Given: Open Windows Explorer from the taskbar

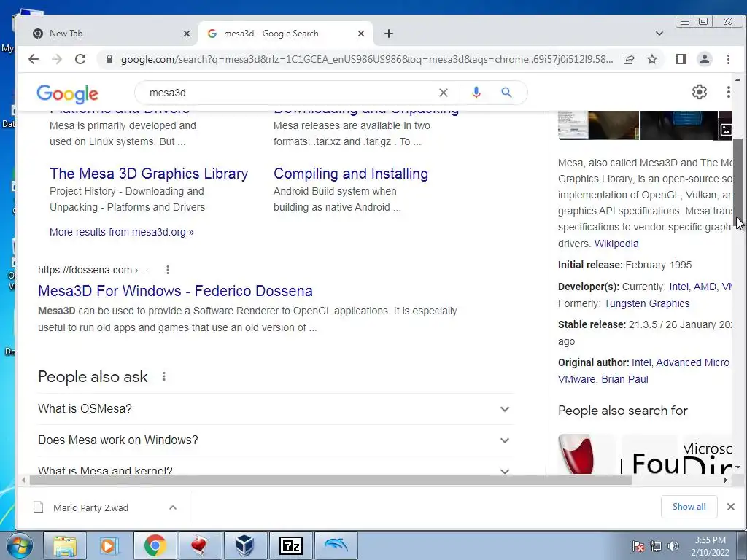Looking at the screenshot, I should click(65, 545).
